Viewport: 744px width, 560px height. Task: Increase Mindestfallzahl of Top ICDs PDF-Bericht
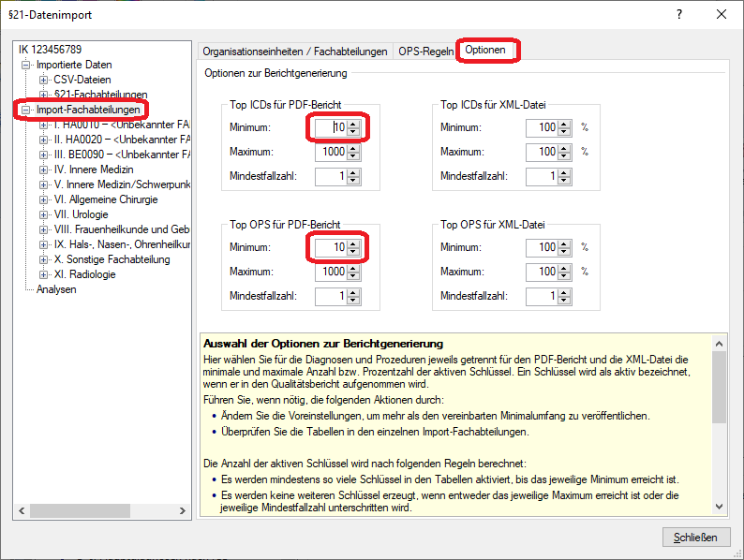[353, 172]
